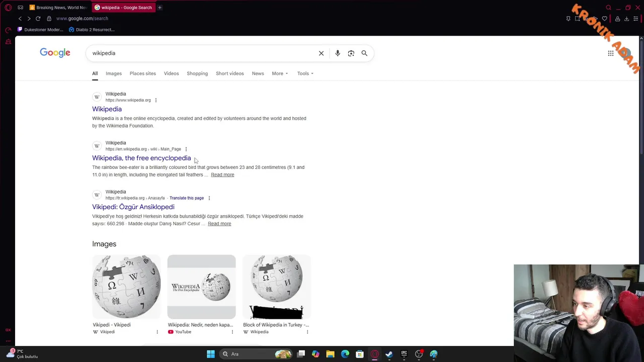Open Wikipedia: Nedir YouTube thumbnail

201,287
